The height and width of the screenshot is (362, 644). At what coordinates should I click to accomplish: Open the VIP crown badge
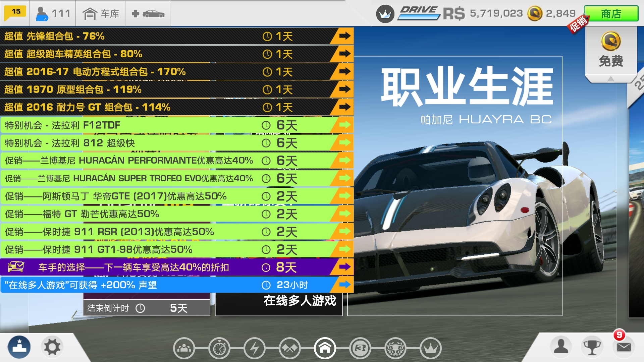[385, 14]
